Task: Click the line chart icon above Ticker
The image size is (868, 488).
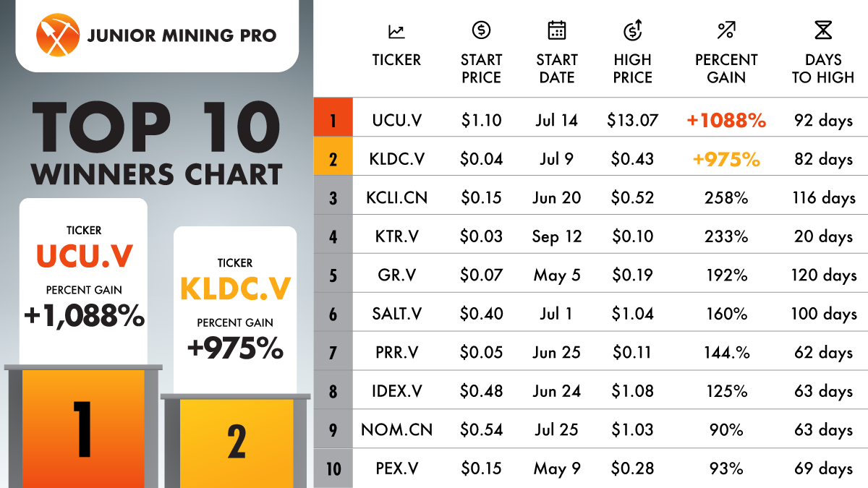Action: click(396, 32)
